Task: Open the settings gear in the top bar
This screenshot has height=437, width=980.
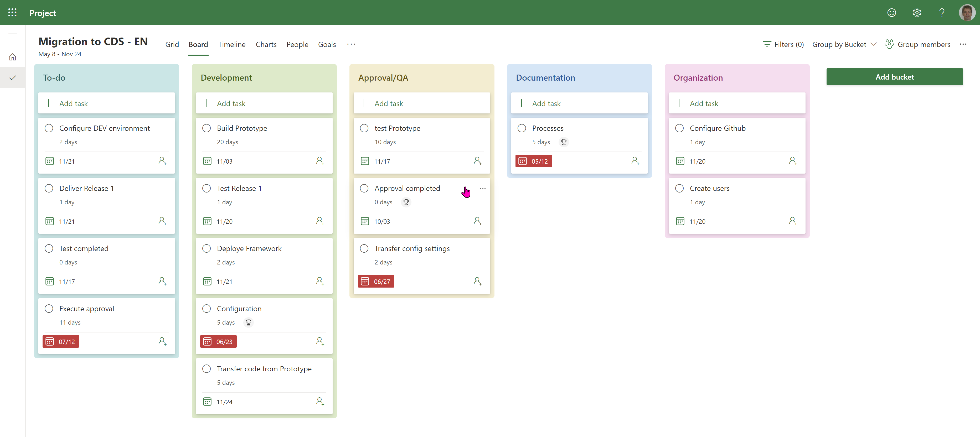Action: 917,13
